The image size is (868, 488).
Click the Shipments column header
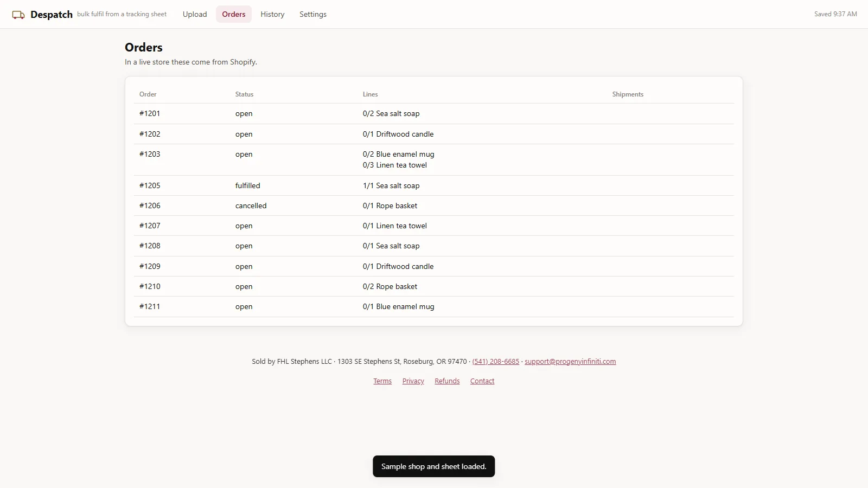click(x=628, y=94)
